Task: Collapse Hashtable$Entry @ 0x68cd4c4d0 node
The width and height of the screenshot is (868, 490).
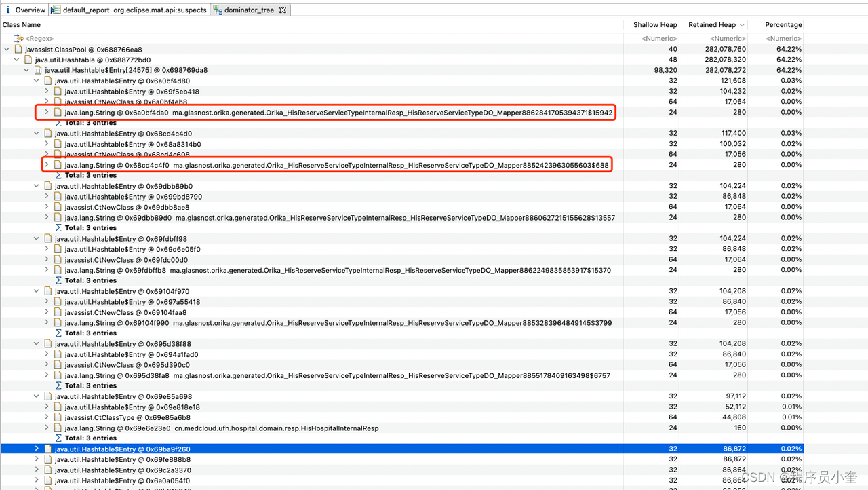Action: tap(37, 134)
